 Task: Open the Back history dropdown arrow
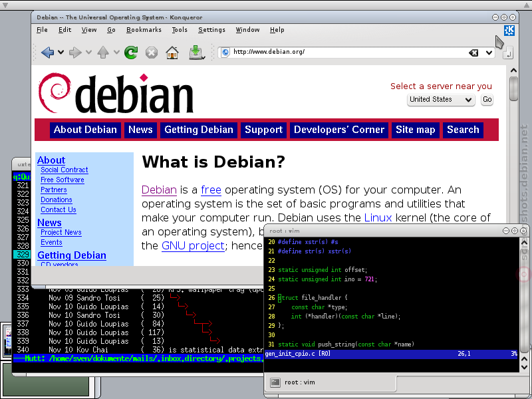point(61,53)
